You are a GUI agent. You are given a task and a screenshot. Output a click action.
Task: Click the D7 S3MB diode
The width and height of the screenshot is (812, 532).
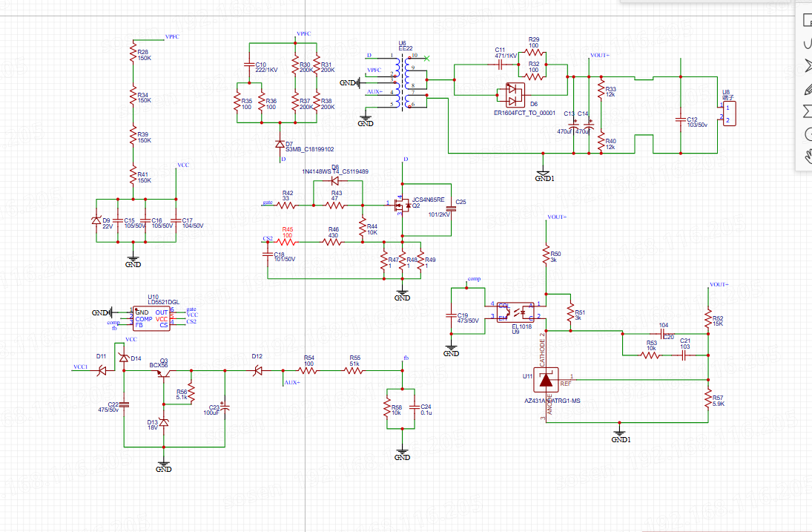(279, 144)
